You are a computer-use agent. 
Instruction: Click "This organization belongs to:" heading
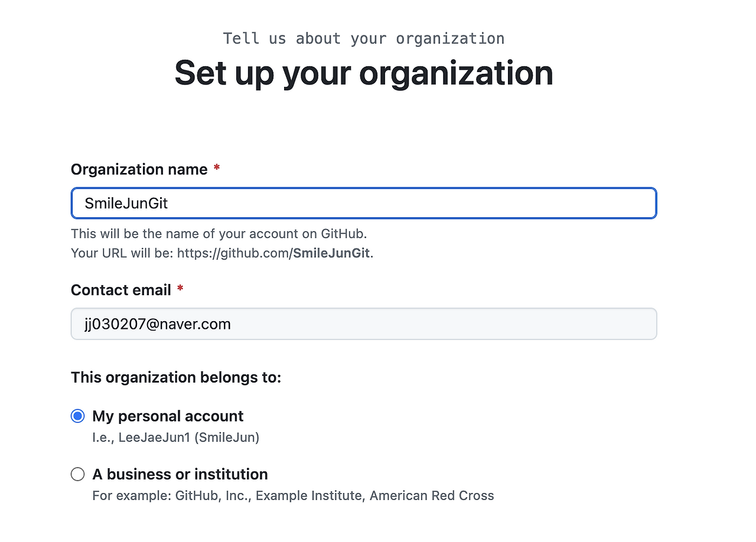pos(176,377)
